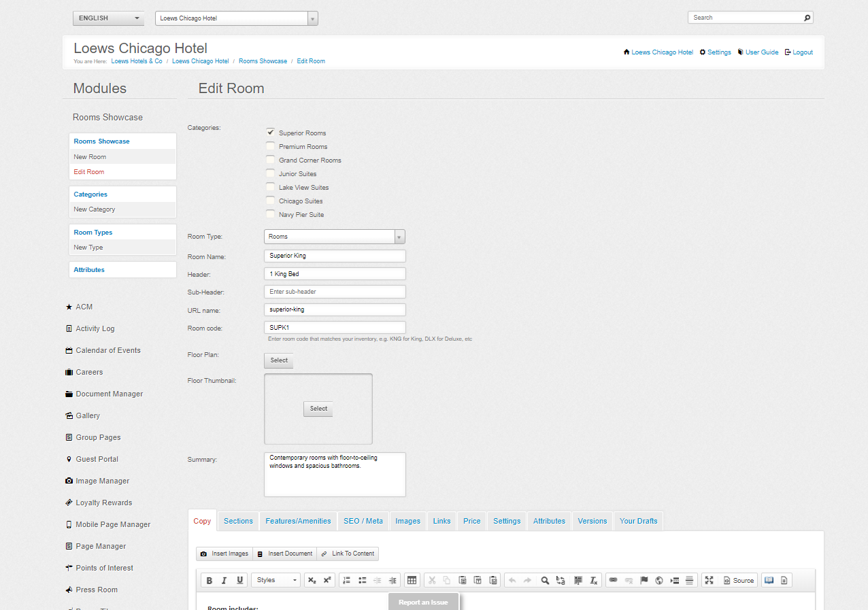868x610 pixels.
Task: Insert a numbered list
Action: point(346,580)
